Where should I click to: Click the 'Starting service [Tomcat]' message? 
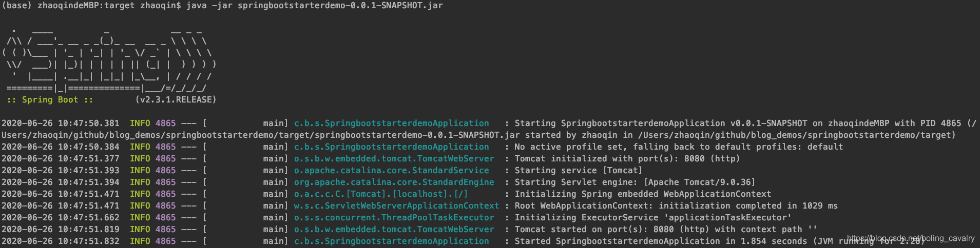click(578, 171)
